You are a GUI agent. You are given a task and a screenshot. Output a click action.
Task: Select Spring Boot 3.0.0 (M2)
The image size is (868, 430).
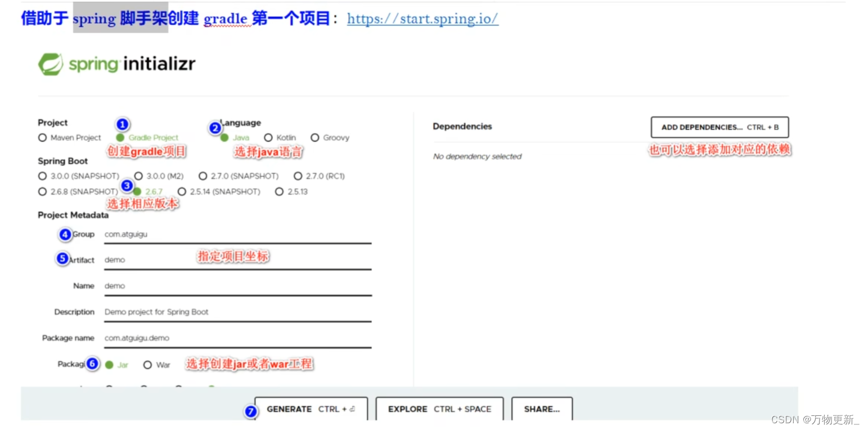[x=138, y=176]
